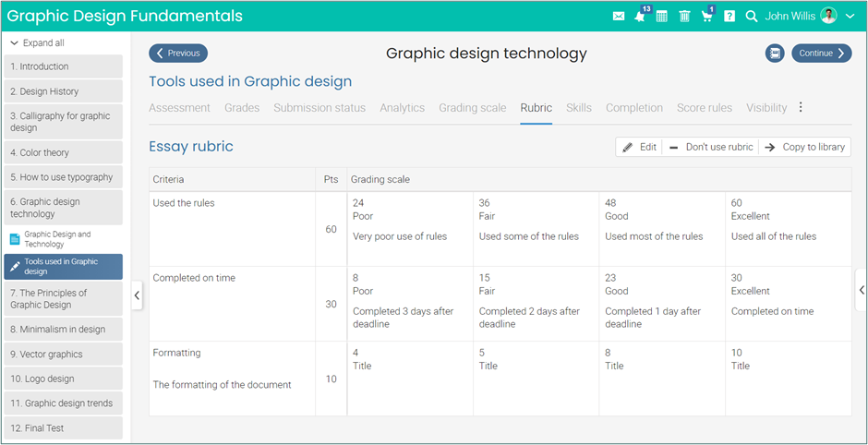
Task: Click the notebook icon beside Continue
Action: [x=775, y=54]
